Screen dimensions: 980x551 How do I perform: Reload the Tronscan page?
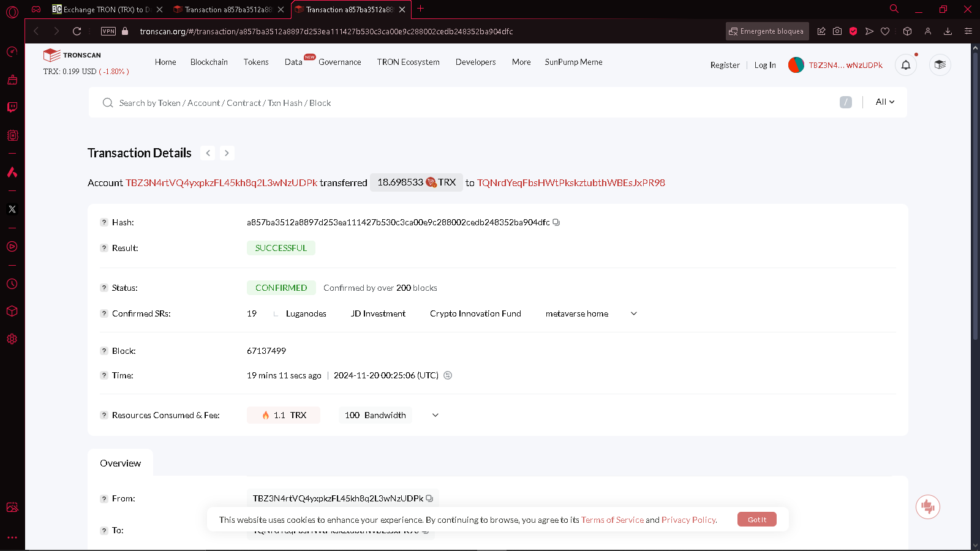point(77,31)
